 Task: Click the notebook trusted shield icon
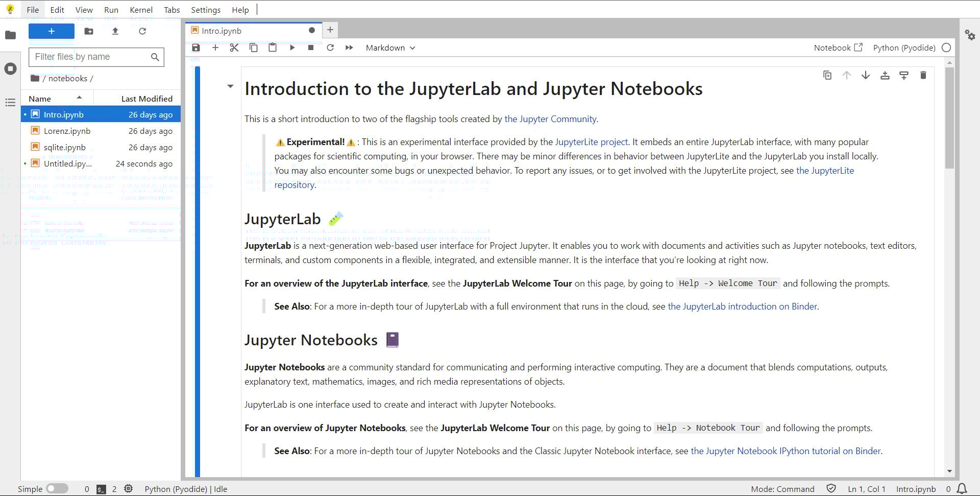click(x=831, y=489)
